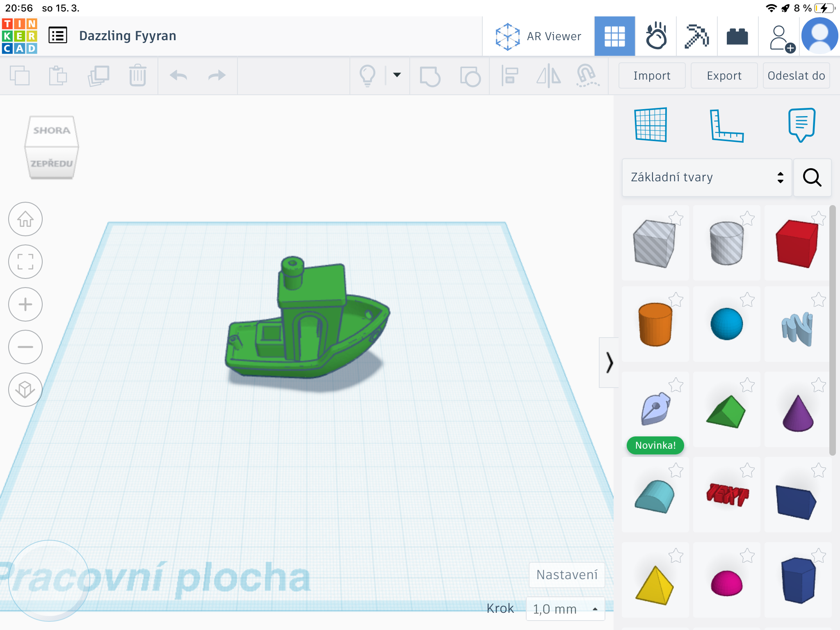Zoom out with the minus button
Image resolution: width=840 pixels, height=630 pixels.
click(25, 347)
